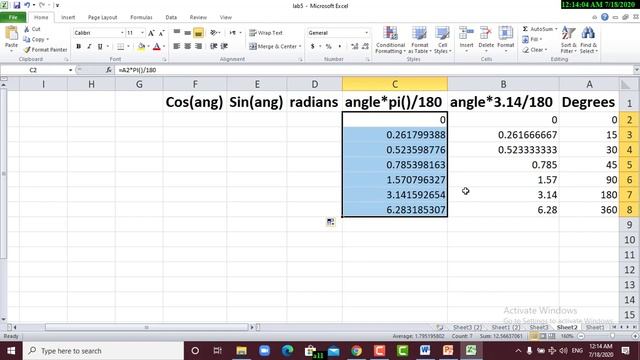Open the Find & Select binoculars
Viewport: 640px width, 360px height.
pos(588,39)
